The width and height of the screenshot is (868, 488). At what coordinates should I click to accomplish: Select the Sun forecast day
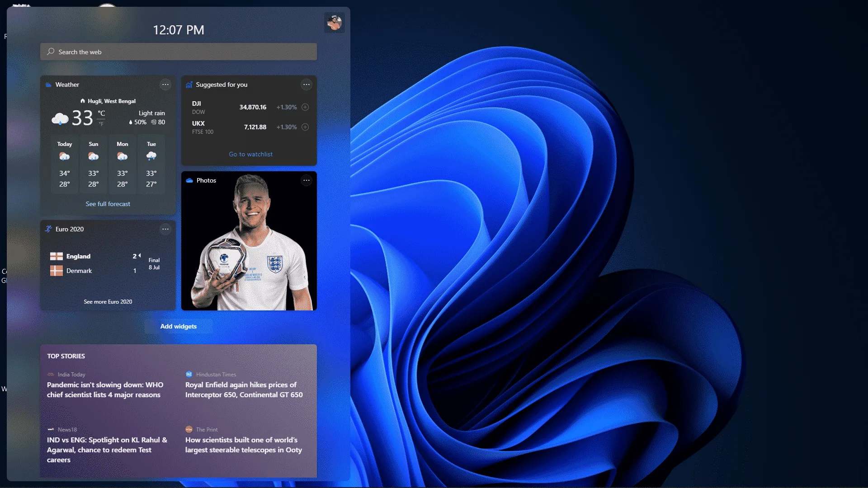click(94, 164)
